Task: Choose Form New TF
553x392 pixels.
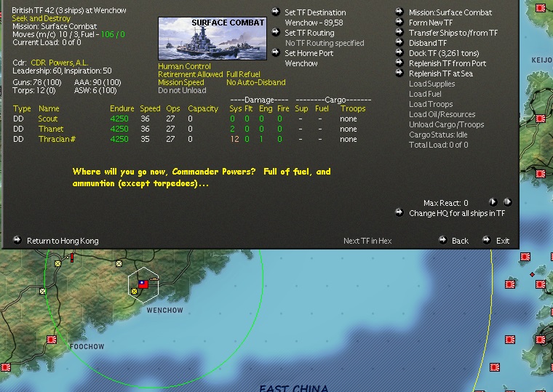Action: [x=431, y=23]
